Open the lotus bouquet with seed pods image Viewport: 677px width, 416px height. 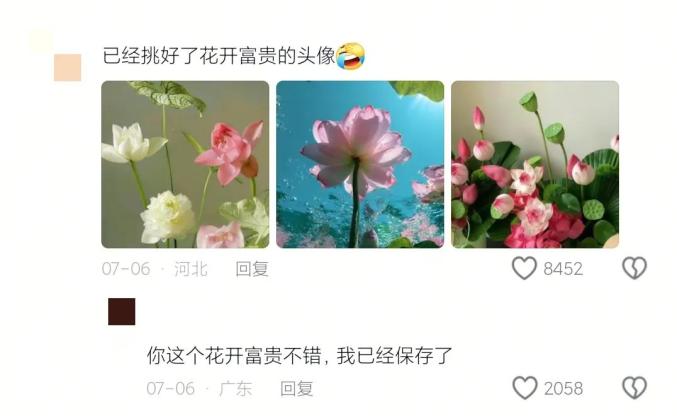[x=535, y=165]
